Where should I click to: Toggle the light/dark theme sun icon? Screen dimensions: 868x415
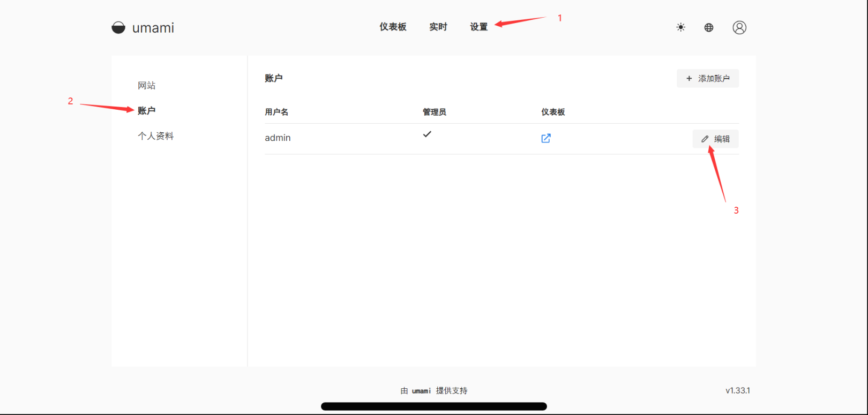coord(680,27)
